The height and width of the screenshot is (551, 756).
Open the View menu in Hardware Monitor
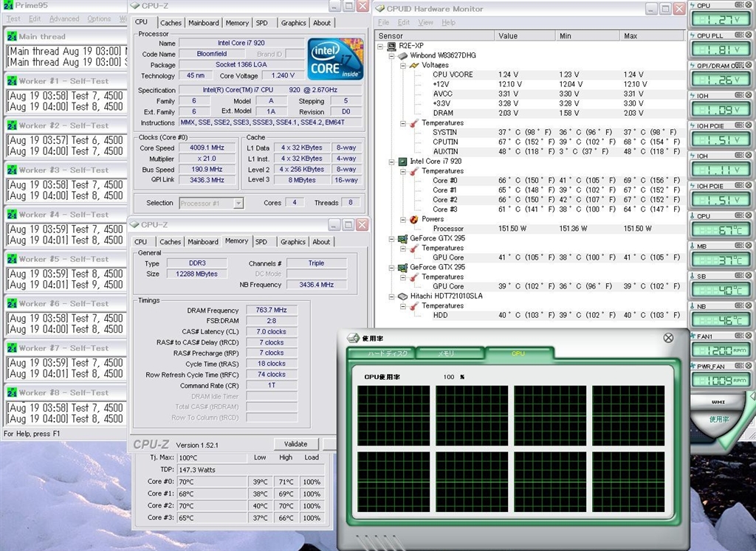point(427,22)
